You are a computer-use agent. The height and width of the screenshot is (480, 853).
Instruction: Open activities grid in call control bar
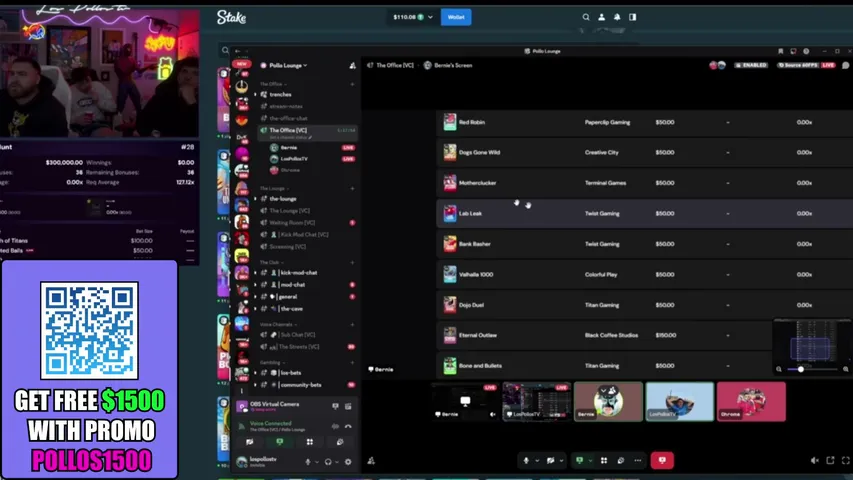pyautogui.click(x=604, y=460)
